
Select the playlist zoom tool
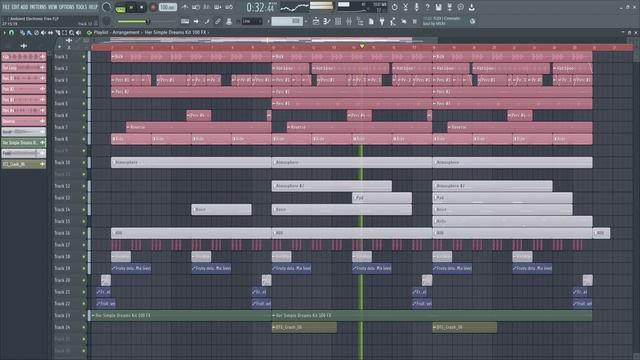tap(71, 32)
